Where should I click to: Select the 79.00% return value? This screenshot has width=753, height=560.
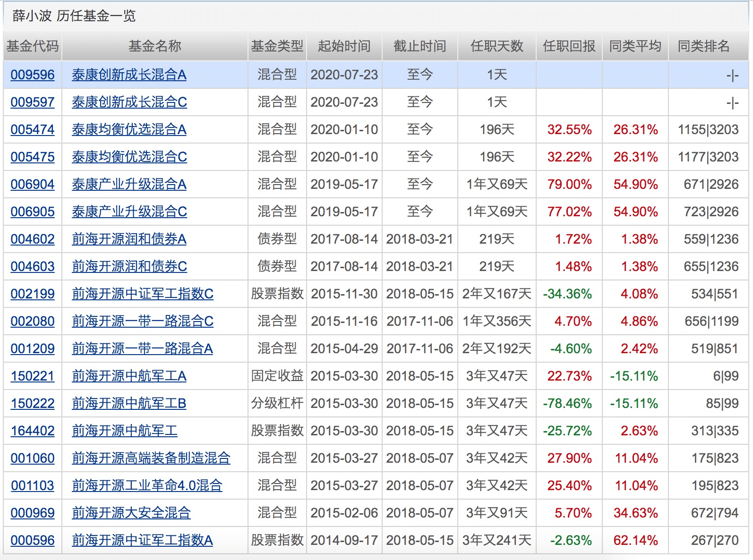click(570, 184)
